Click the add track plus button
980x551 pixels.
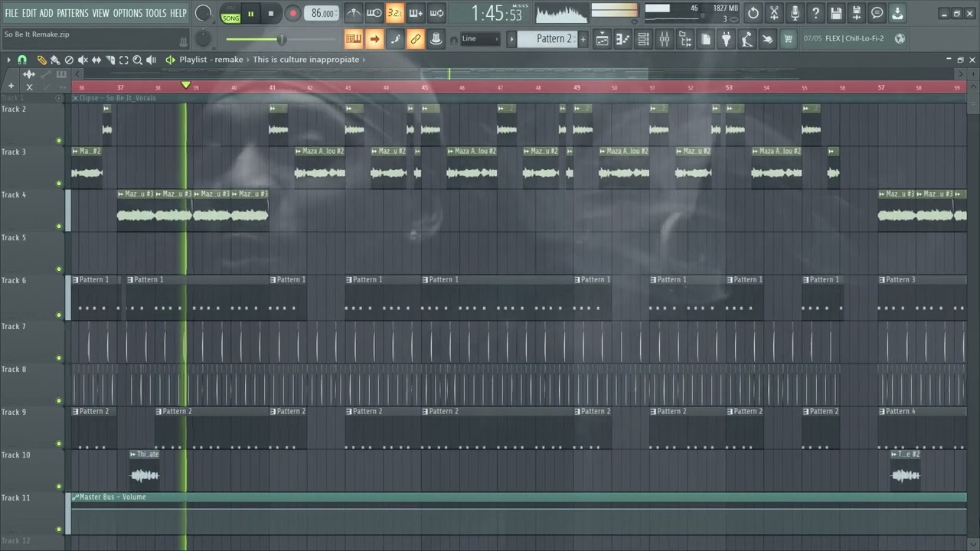[x=11, y=86]
